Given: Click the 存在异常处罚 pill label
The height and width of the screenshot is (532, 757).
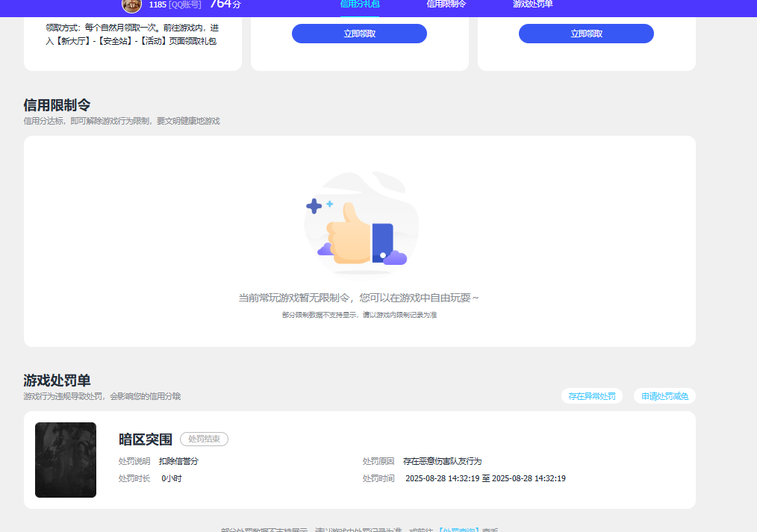Looking at the screenshot, I should (x=591, y=395).
